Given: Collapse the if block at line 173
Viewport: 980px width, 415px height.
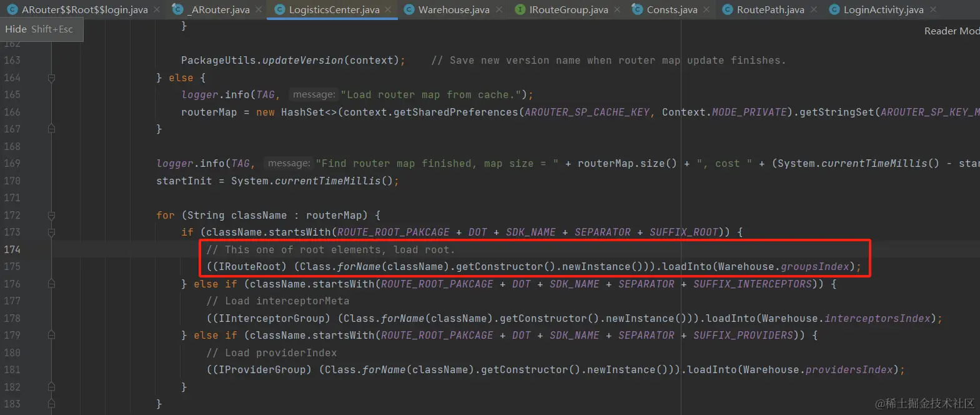Looking at the screenshot, I should pos(51,232).
